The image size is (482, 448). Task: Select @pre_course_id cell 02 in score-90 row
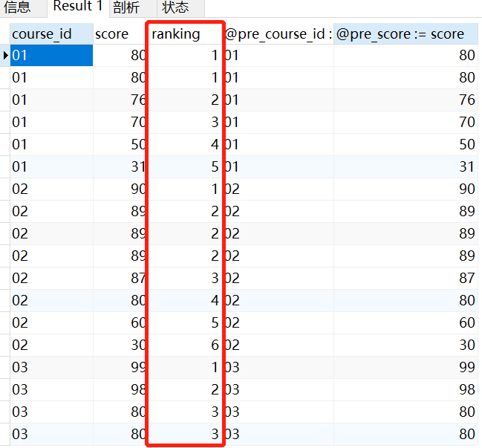pyautogui.click(x=279, y=189)
